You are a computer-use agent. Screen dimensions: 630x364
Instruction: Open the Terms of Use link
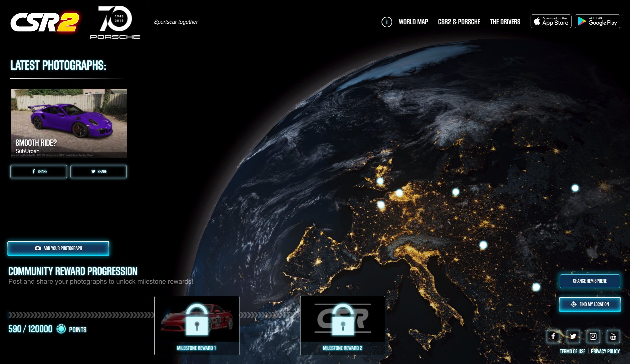[572, 351]
